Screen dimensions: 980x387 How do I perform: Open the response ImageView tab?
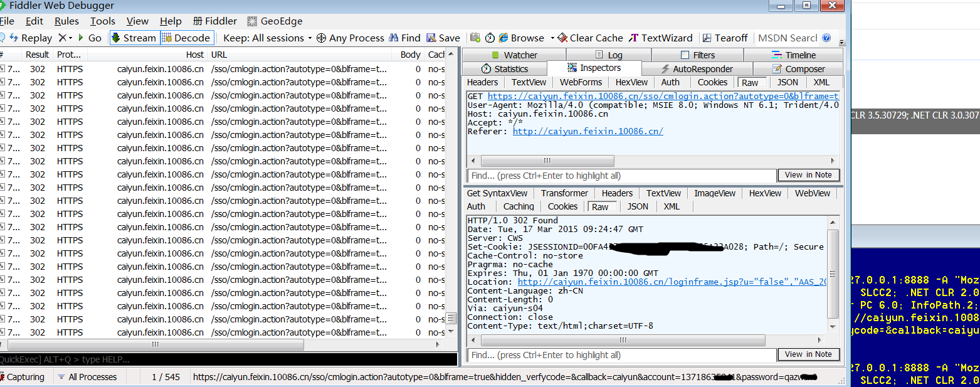pyautogui.click(x=715, y=193)
